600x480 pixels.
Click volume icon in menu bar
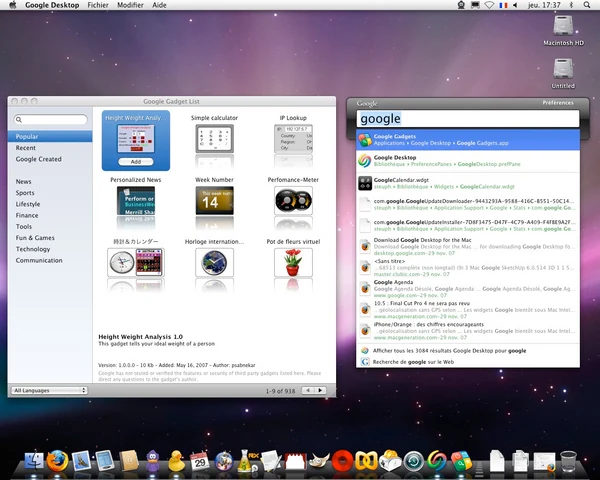point(515,5)
